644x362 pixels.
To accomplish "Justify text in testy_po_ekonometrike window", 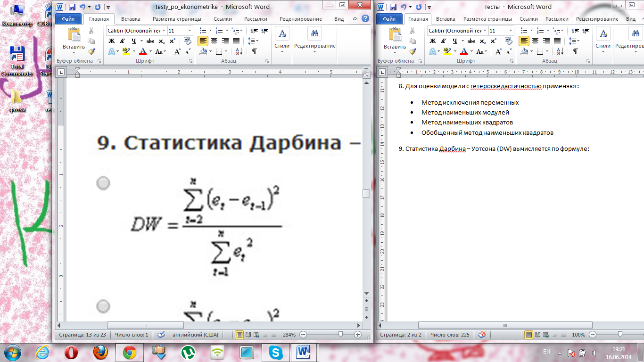I will tap(236, 41).
